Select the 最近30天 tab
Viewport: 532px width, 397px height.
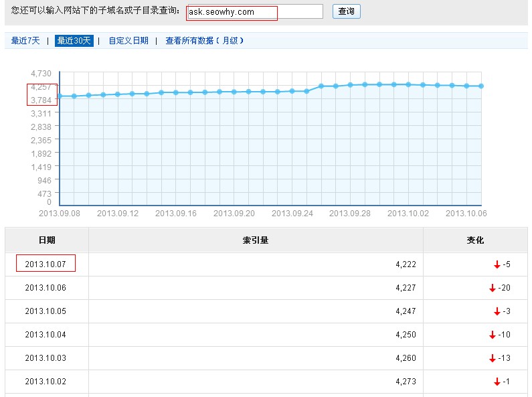(74, 41)
